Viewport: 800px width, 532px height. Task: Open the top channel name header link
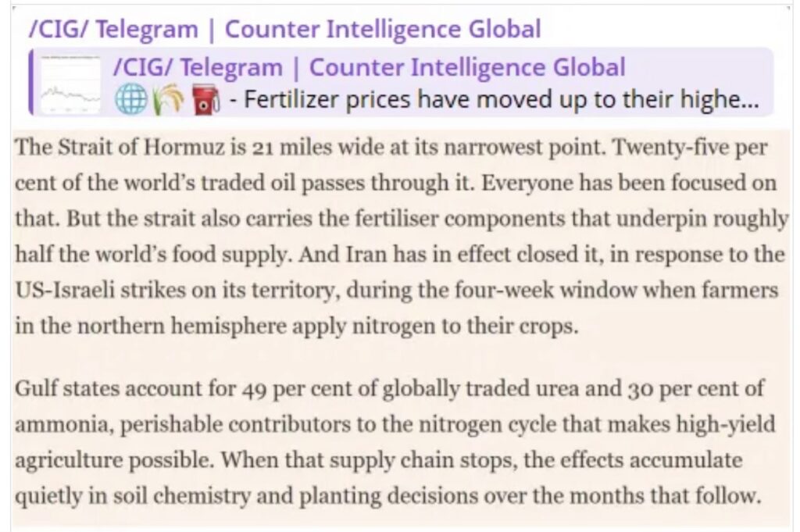click(284, 30)
